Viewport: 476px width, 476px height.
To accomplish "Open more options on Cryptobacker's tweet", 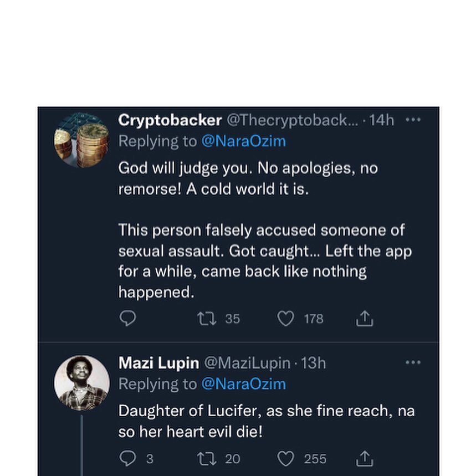I will point(413,120).
